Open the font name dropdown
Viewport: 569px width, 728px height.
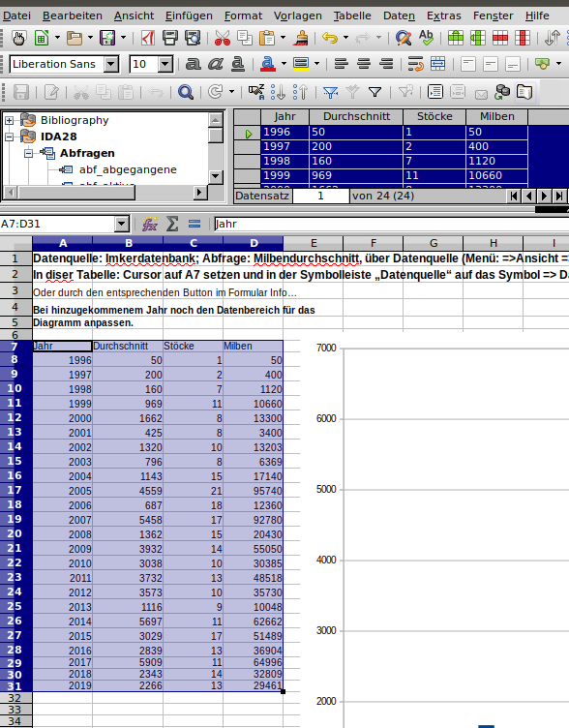111,64
